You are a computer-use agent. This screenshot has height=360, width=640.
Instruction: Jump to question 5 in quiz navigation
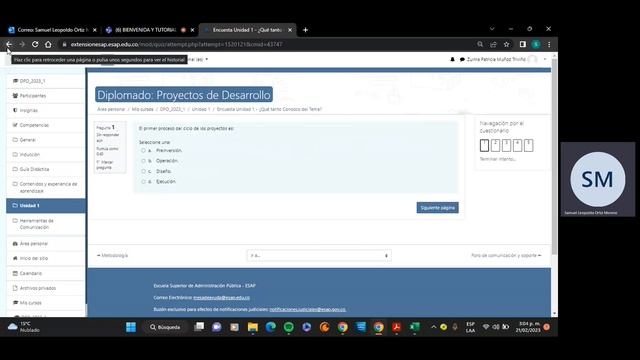[x=528, y=145]
